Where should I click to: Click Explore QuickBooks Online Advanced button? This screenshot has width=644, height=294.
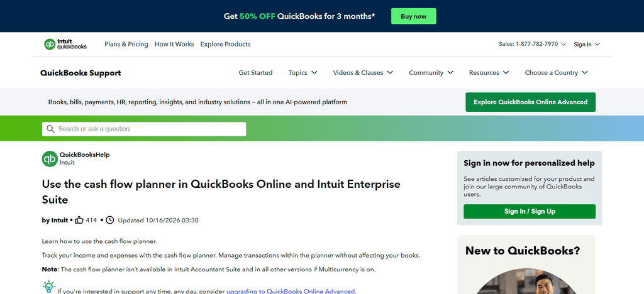[x=530, y=102]
